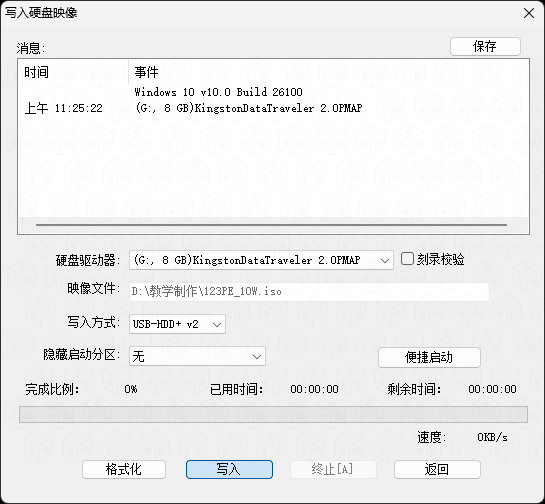Click the Kingston drive name in 硬盘驱动器 combo
This screenshot has height=504, width=545.
click(x=247, y=260)
